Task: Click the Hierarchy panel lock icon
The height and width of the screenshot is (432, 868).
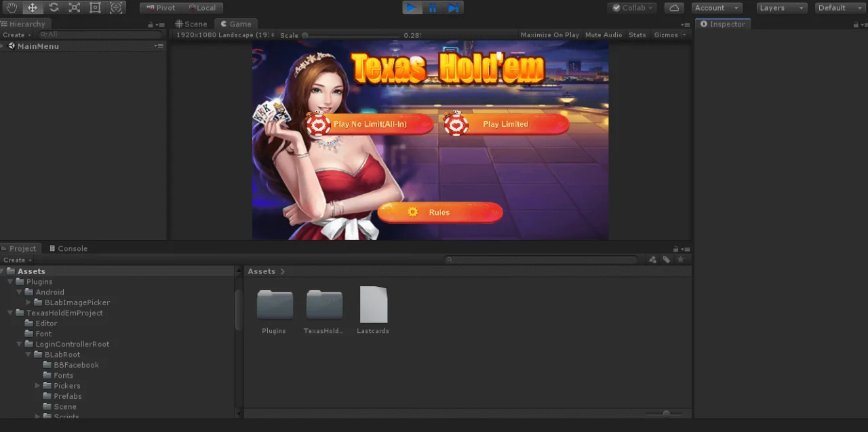Action: [150, 24]
